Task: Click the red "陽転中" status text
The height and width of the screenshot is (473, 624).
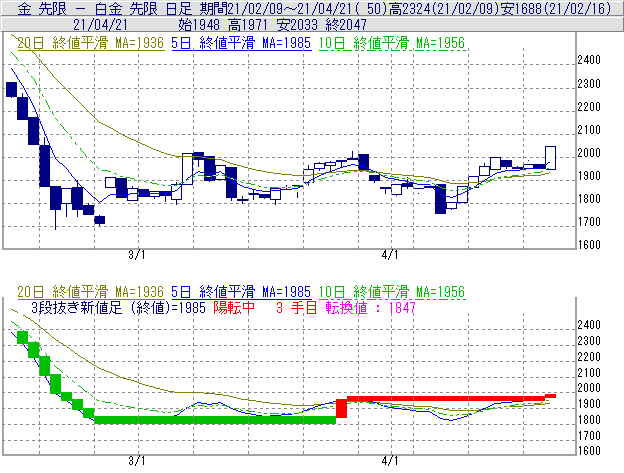Action: point(234,308)
